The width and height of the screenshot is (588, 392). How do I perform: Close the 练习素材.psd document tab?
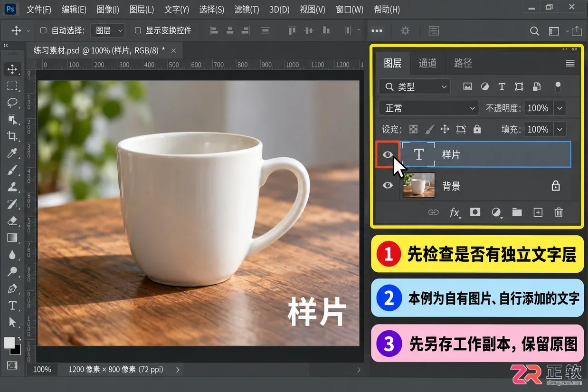pos(173,50)
